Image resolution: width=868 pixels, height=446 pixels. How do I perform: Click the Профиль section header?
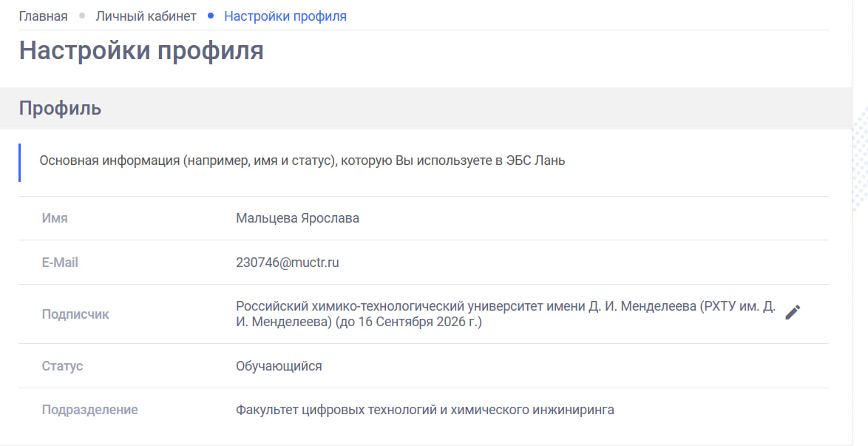click(x=60, y=108)
